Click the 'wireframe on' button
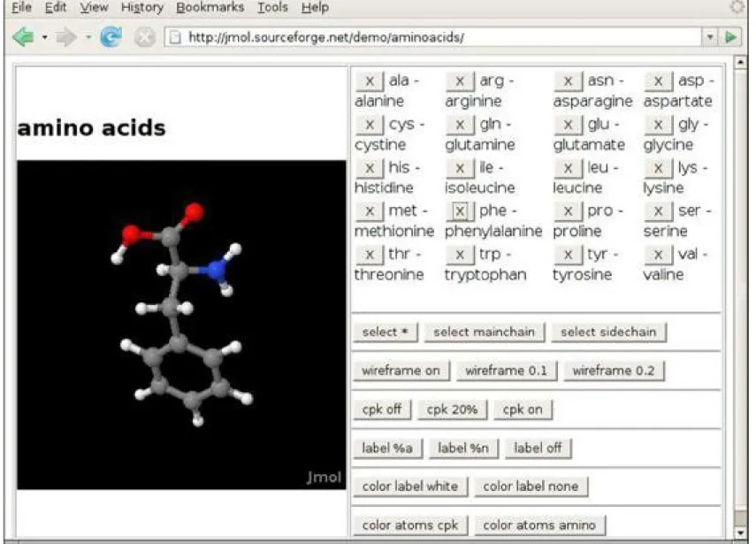Viewport: 756px width, 544px height. point(401,371)
